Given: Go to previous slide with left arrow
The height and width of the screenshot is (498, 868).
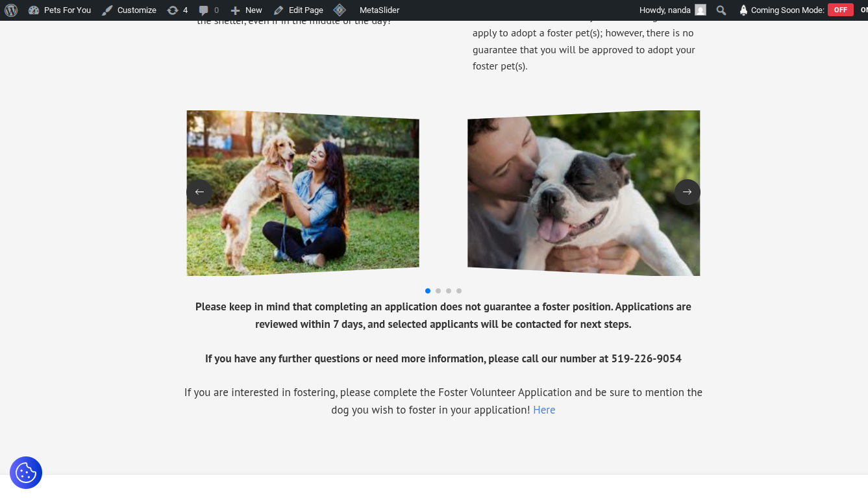Looking at the screenshot, I should [x=199, y=192].
